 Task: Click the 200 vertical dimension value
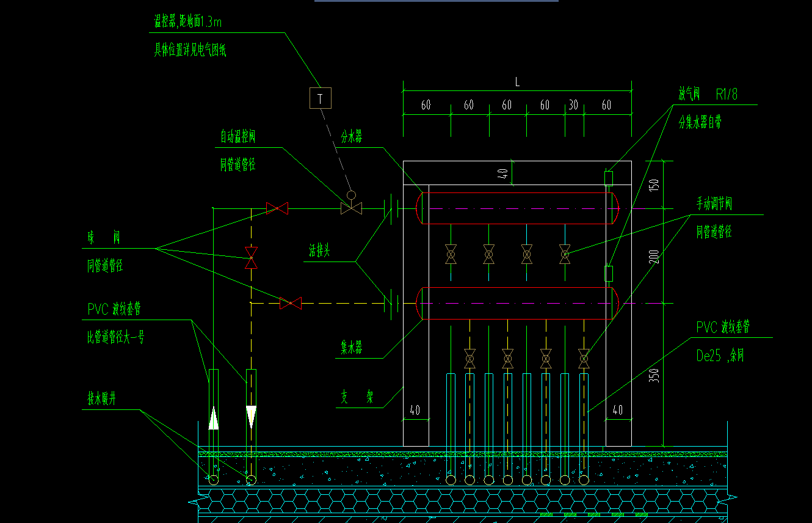pyautogui.click(x=654, y=256)
